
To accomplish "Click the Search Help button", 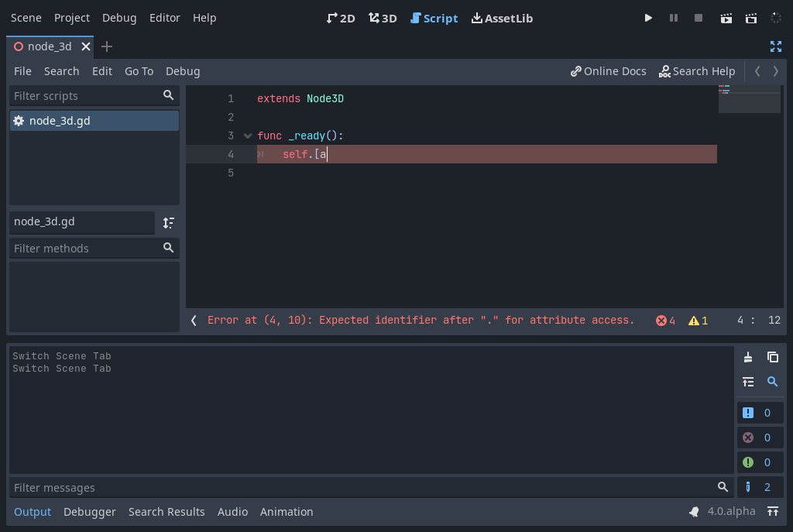I will [x=697, y=71].
